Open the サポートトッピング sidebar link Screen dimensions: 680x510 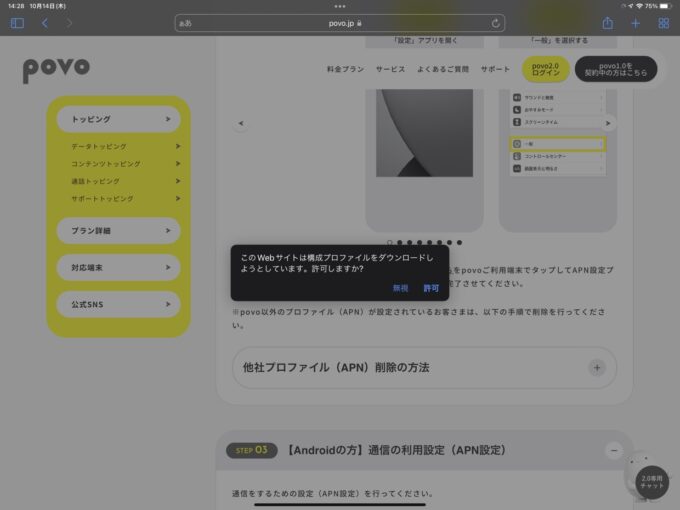click(125, 199)
